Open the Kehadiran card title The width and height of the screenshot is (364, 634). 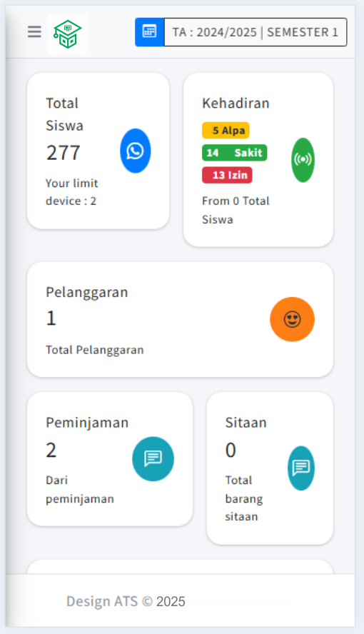coord(236,103)
